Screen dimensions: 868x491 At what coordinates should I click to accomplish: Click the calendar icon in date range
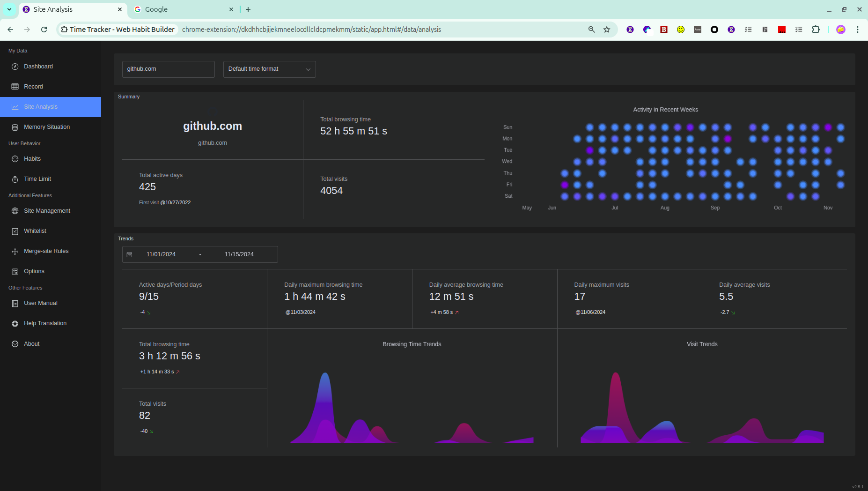[x=130, y=254]
